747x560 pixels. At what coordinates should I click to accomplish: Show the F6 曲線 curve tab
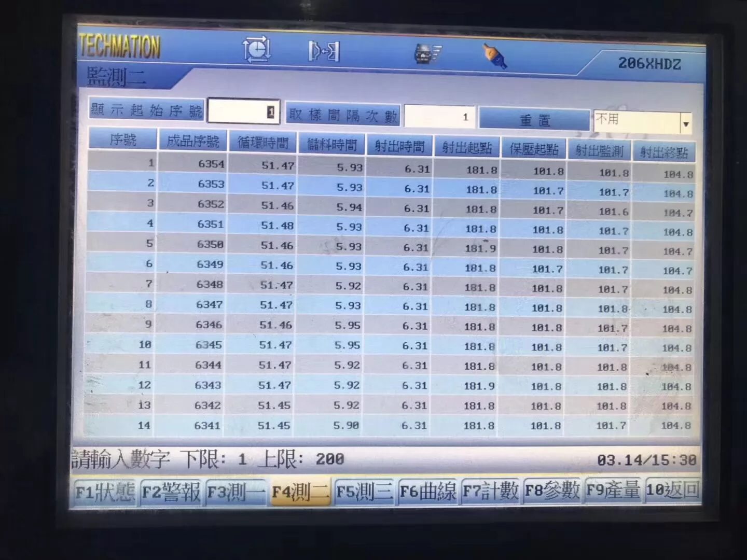427,491
